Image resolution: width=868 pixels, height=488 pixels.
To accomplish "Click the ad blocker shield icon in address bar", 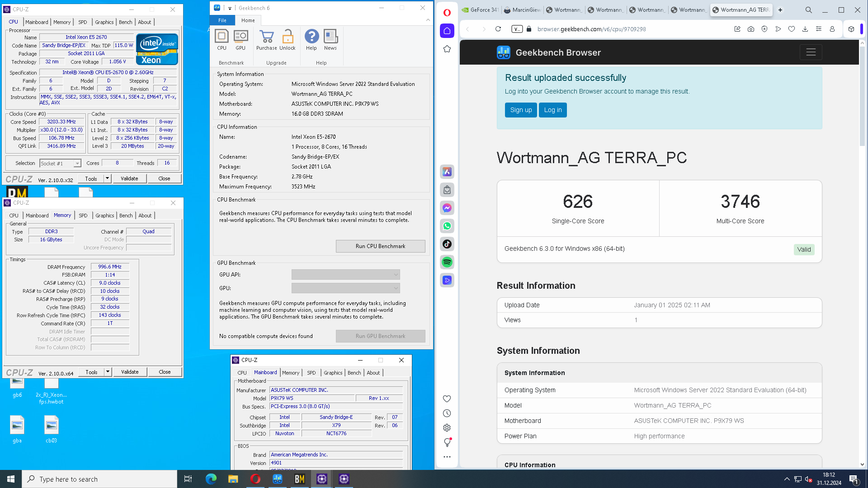I will [x=764, y=29].
